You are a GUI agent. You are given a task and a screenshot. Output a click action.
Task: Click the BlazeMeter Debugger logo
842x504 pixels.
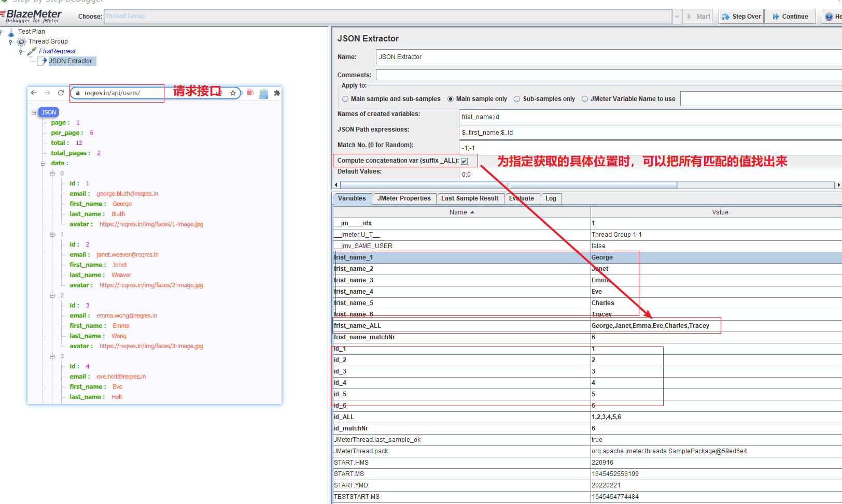(31, 16)
